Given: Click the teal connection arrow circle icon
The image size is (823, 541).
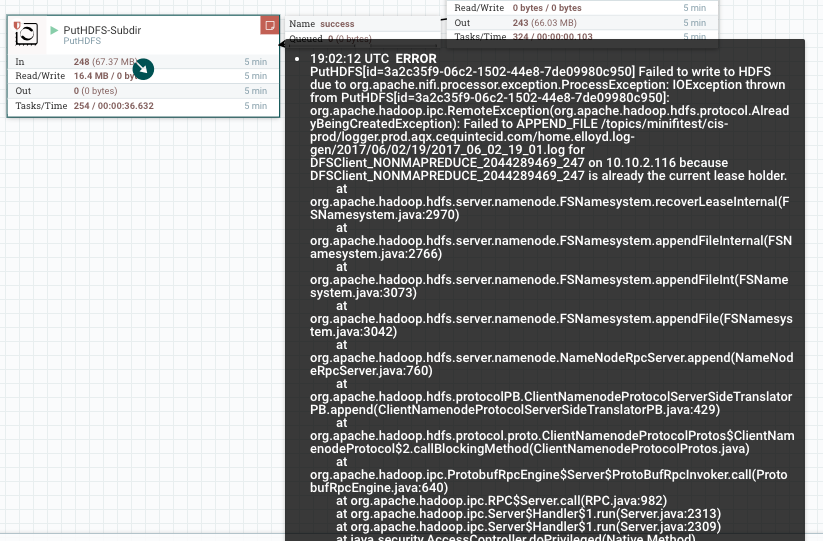Looking at the screenshot, I should (x=143, y=69).
